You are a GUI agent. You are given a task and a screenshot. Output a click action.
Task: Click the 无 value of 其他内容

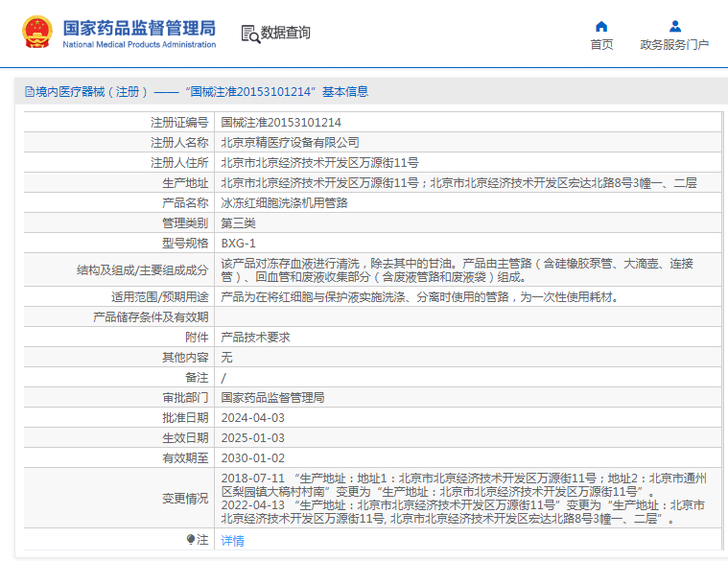[226, 358]
